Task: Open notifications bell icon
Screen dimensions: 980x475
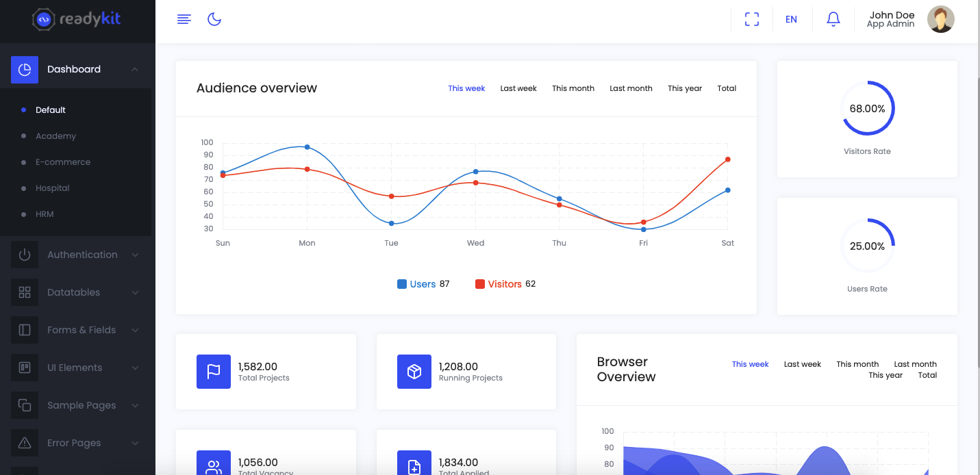Action: (833, 19)
